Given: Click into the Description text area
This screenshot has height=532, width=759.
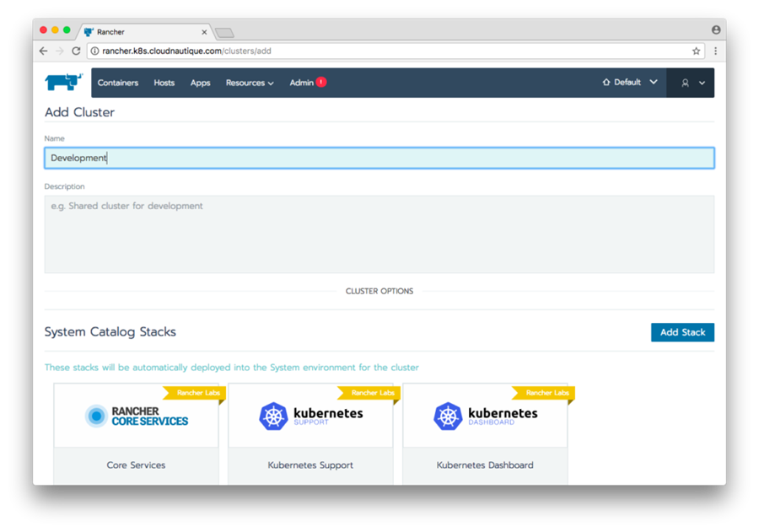Looking at the screenshot, I should (x=379, y=234).
